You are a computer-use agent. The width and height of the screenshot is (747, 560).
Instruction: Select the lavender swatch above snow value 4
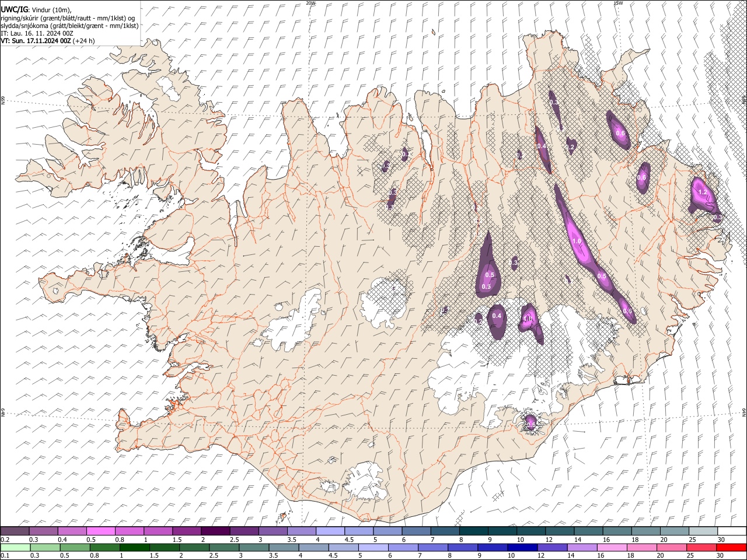[x=330, y=531]
